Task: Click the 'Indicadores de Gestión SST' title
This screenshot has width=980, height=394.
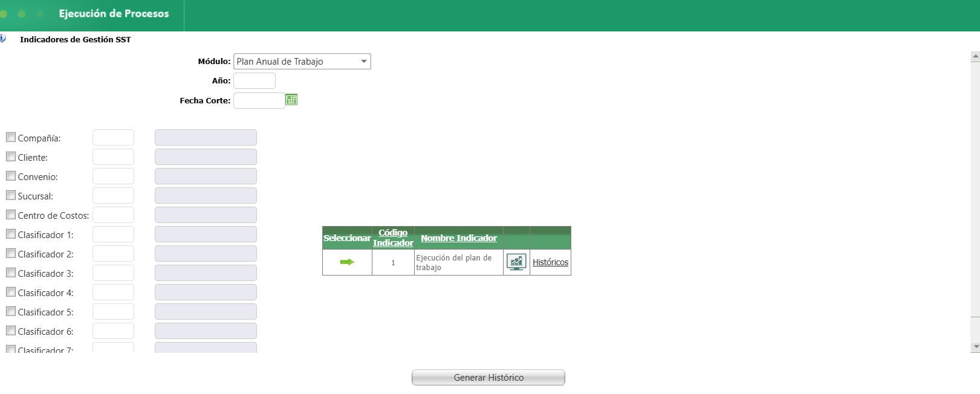Action: (75, 39)
